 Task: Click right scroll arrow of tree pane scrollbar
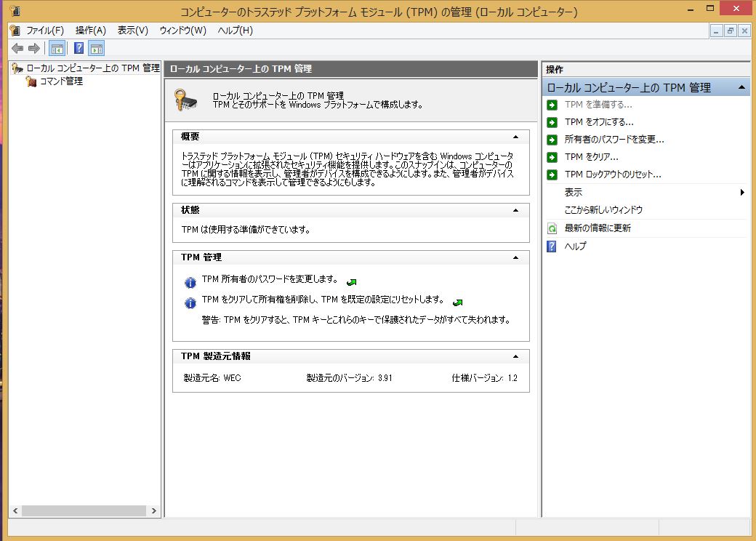click(154, 510)
